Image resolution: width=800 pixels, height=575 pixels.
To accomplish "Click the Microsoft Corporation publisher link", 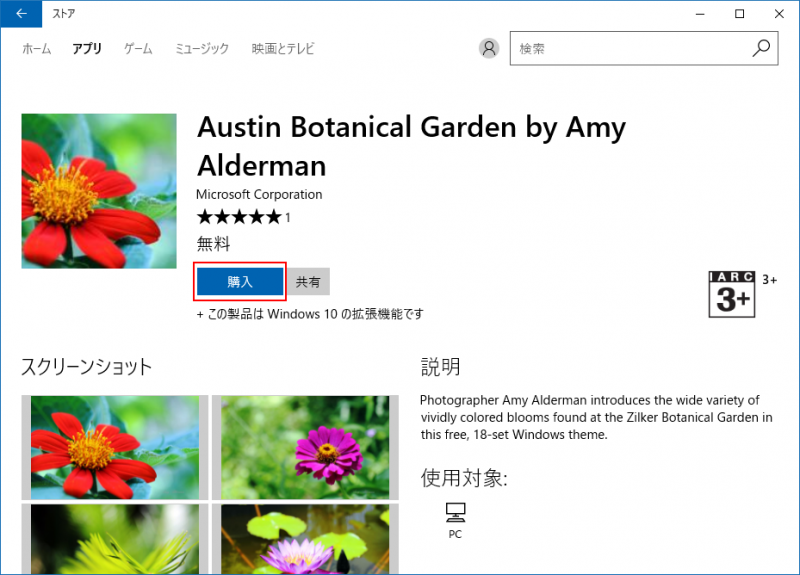I will click(x=259, y=194).
